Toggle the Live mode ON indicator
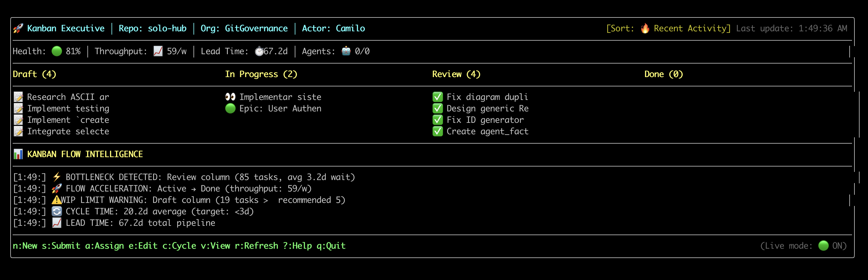 click(x=823, y=246)
